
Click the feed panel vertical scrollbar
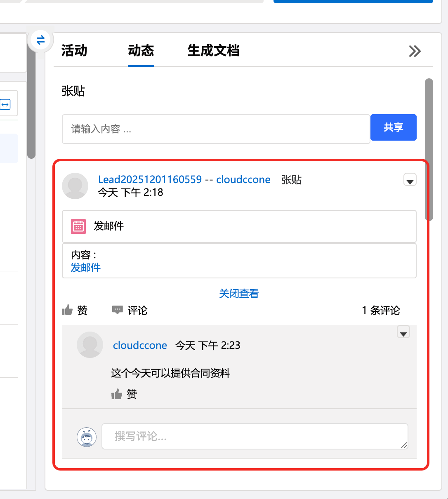tap(429, 149)
